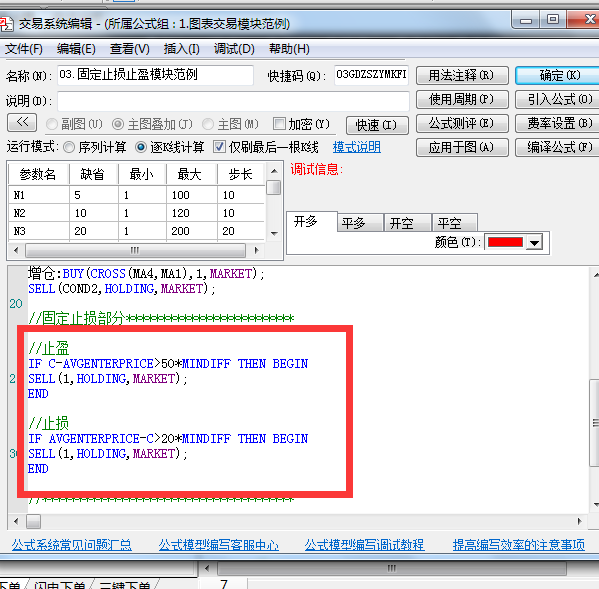The image size is (599, 589).
Task: Select the 主图叠加(J) radio button
Action: (118, 124)
